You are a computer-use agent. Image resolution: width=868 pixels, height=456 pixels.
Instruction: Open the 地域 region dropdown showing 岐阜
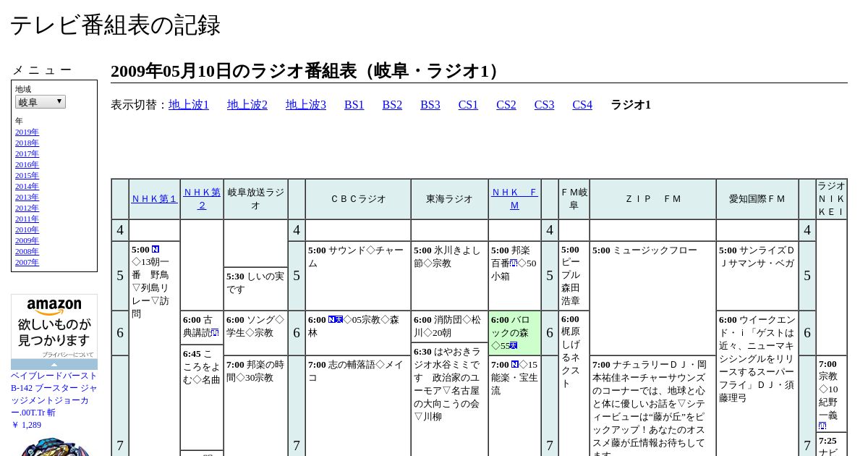pos(41,102)
